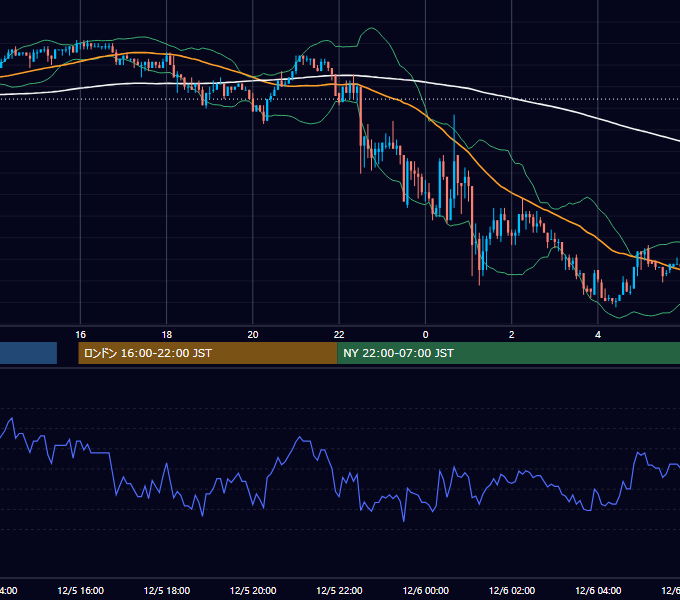Click the 12/5 16:00 date label

[x=81, y=590]
